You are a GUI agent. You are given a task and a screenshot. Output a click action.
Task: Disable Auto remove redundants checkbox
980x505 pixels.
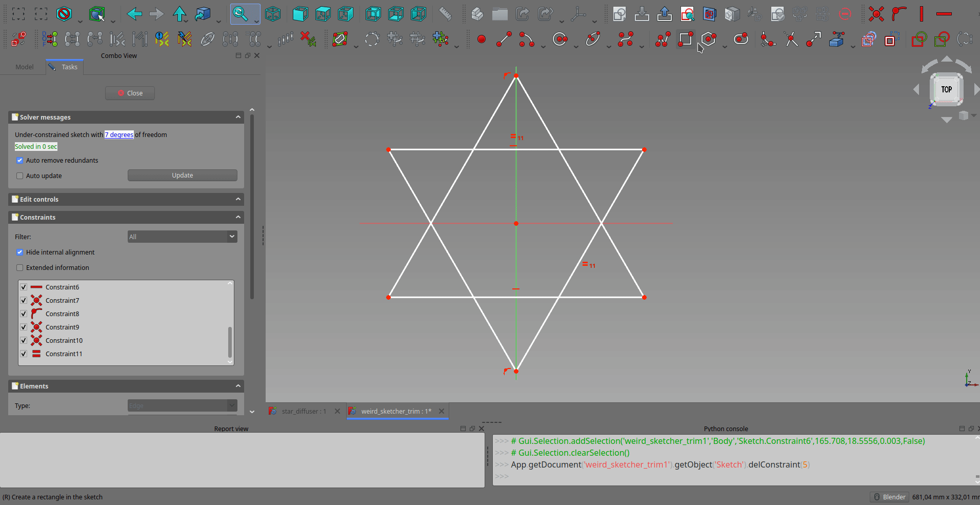point(20,161)
